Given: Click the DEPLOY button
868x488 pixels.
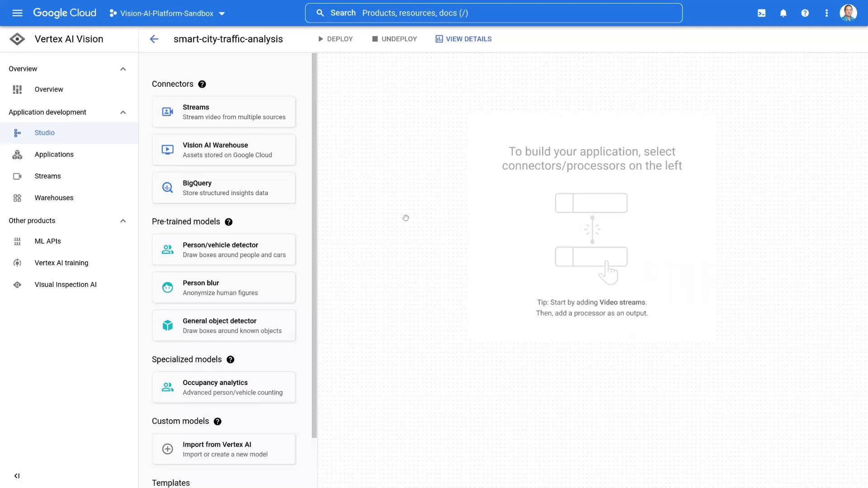Looking at the screenshot, I should (335, 39).
